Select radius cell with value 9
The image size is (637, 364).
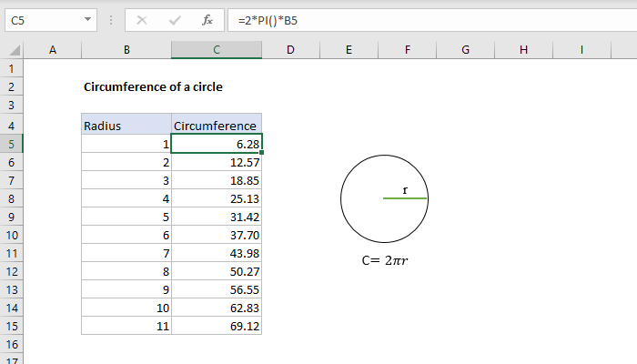click(x=126, y=289)
